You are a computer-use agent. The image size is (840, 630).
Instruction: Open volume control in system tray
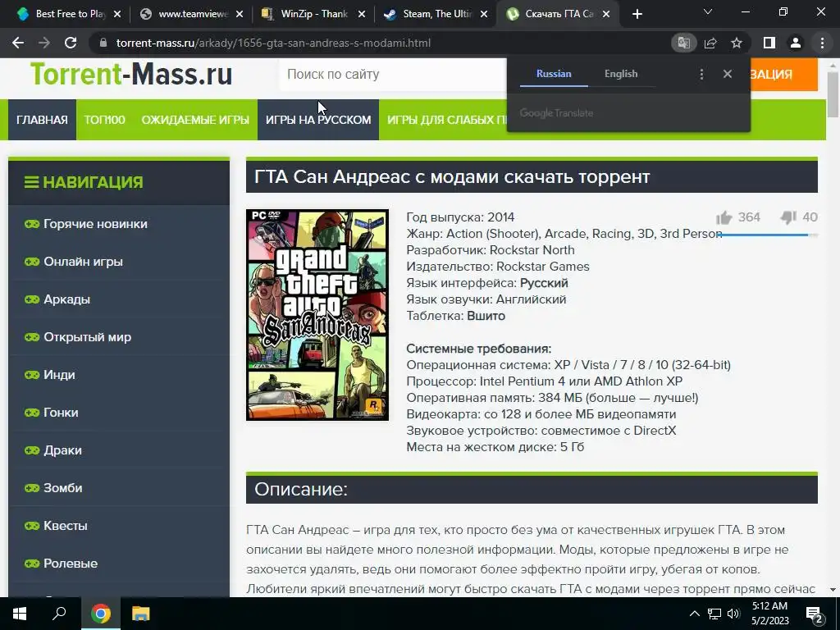coord(734,614)
